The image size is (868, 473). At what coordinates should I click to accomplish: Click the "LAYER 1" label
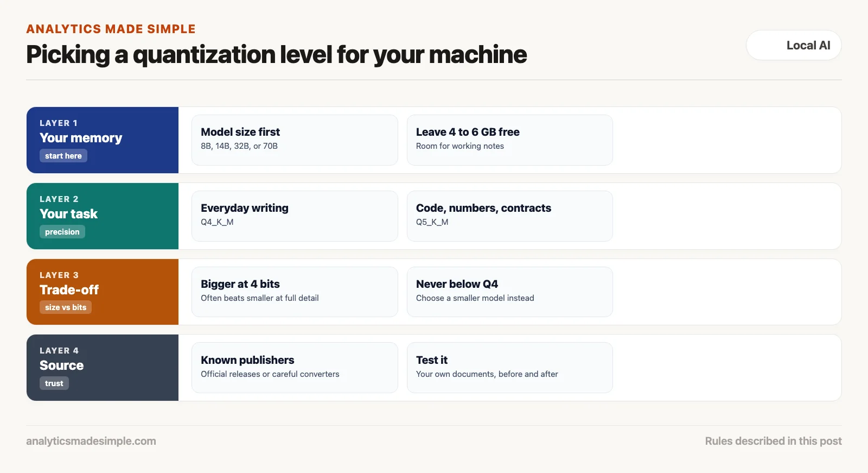coord(59,123)
